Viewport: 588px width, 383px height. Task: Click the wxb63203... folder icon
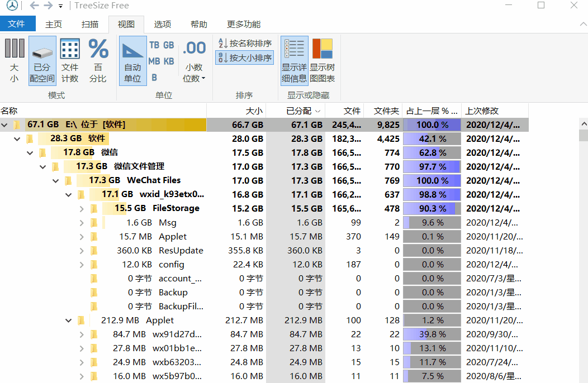coord(94,362)
